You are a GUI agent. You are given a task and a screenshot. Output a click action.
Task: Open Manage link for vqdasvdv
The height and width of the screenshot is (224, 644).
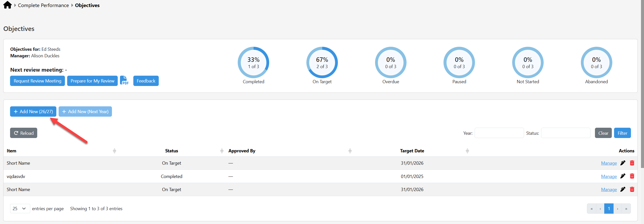click(x=609, y=176)
